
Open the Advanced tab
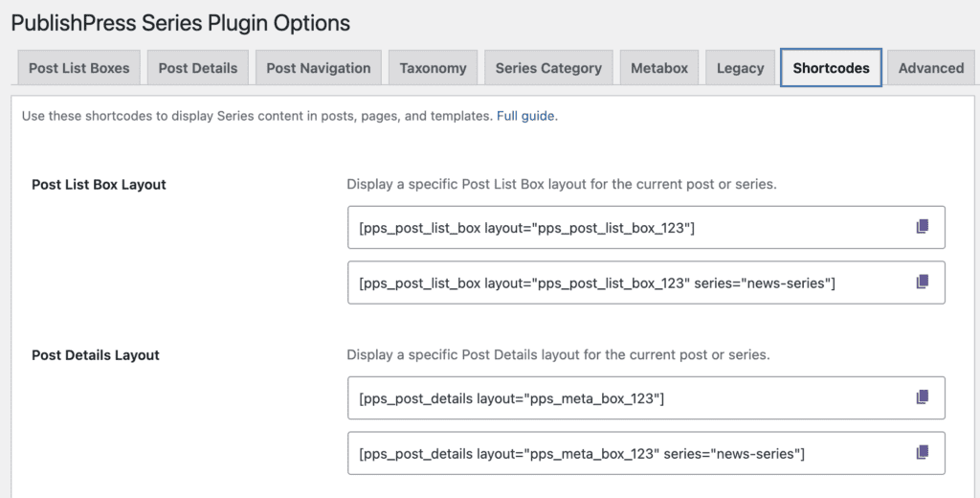930,68
